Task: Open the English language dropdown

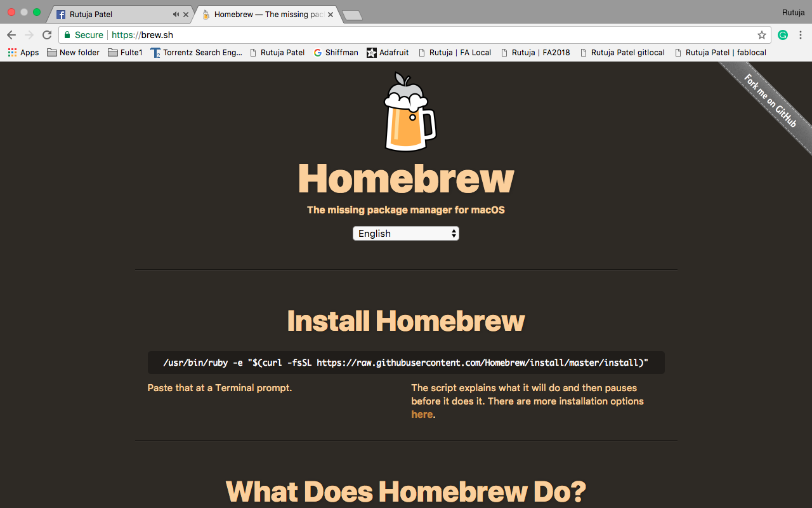Action: tap(406, 234)
